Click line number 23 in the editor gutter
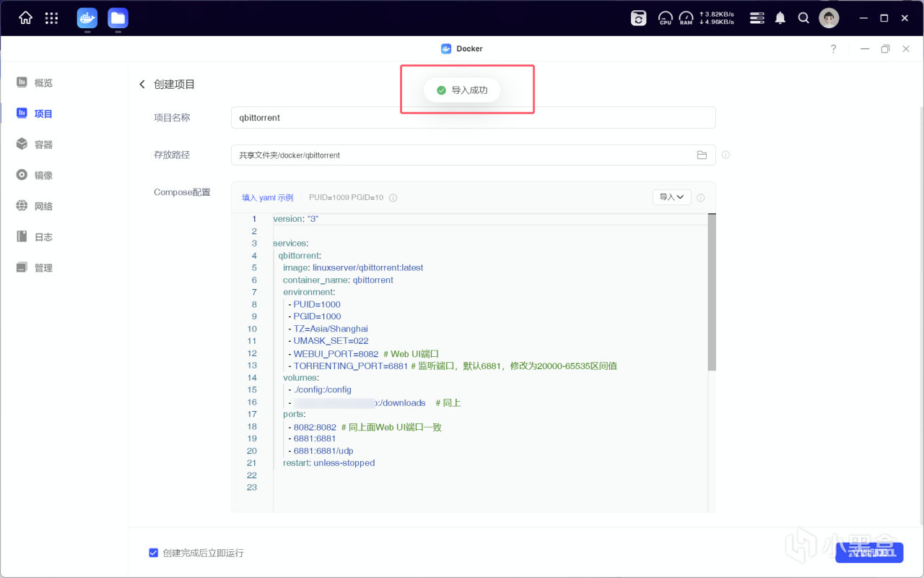Screen dimensions: 924x578 [x=252, y=488]
